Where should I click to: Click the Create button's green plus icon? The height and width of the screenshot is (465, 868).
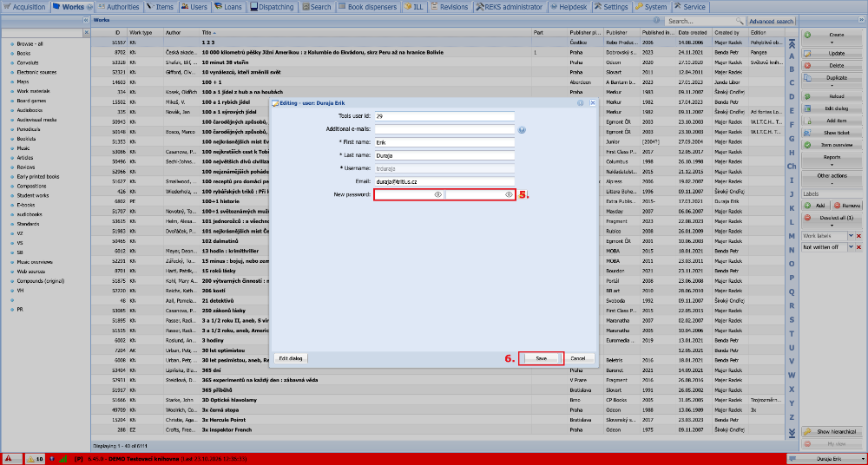point(807,35)
